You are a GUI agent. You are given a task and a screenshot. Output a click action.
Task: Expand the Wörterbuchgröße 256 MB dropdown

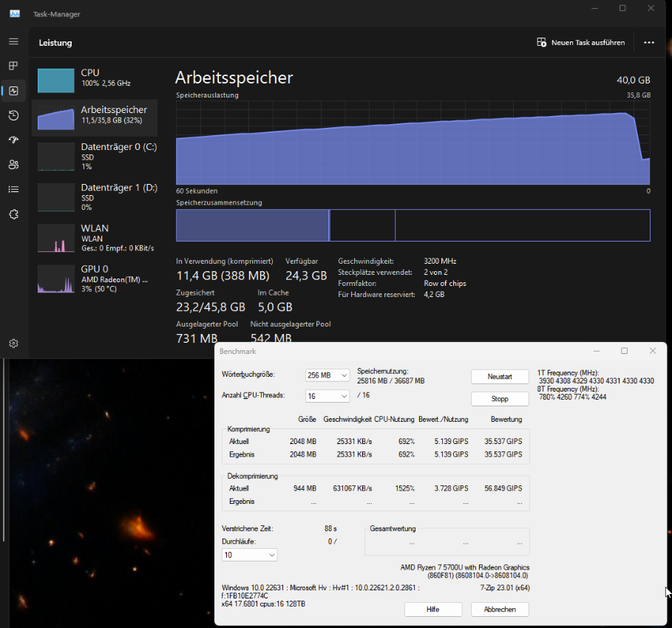327,375
